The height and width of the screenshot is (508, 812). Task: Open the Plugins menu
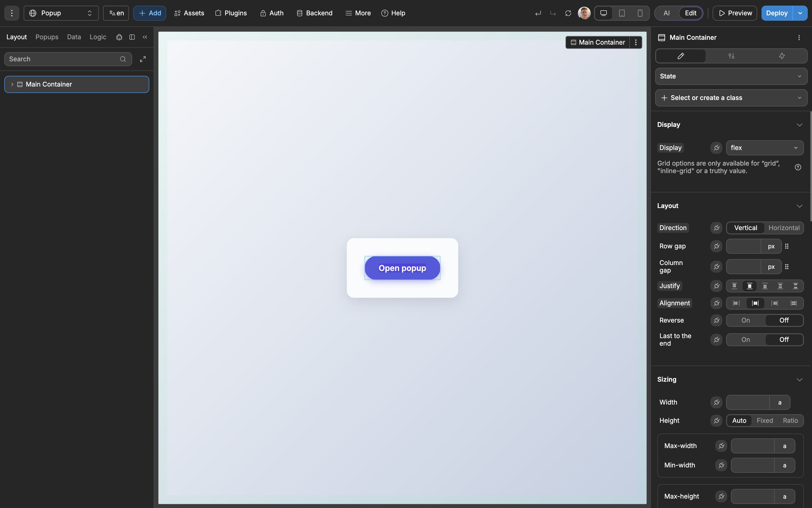pos(231,13)
